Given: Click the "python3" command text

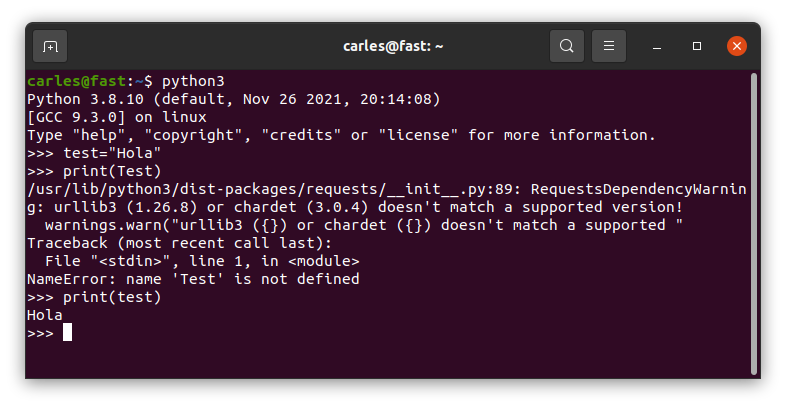Looking at the screenshot, I should click(193, 81).
